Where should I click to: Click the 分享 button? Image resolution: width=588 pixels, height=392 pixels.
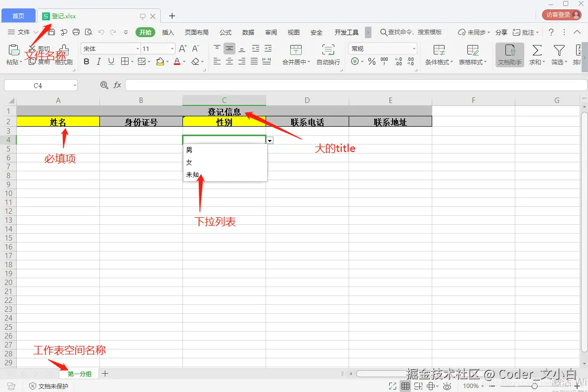point(501,32)
